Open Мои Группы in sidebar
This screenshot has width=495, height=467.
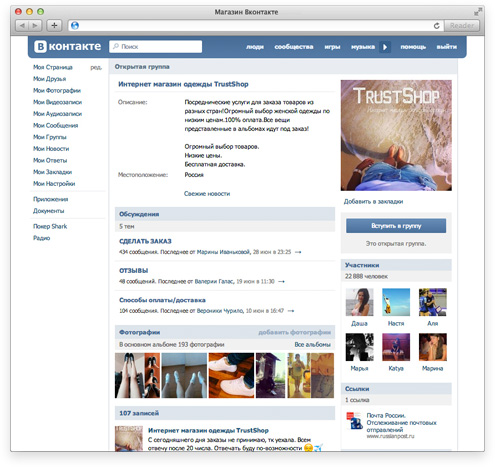tap(50, 137)
